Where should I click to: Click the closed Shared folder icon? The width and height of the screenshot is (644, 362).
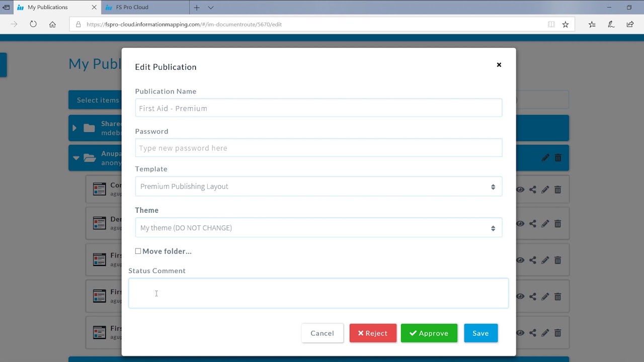click(x=90, y=128)
